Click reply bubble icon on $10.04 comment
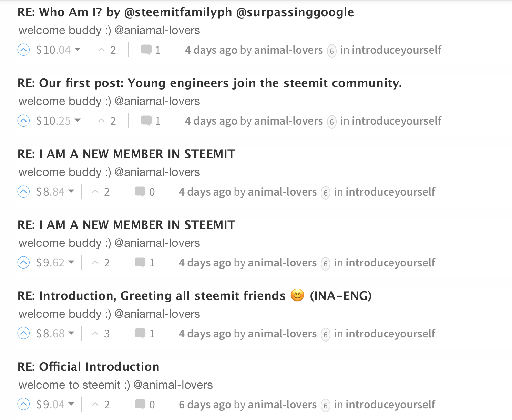This screenshot has height=420, width=512. point(146,50)
